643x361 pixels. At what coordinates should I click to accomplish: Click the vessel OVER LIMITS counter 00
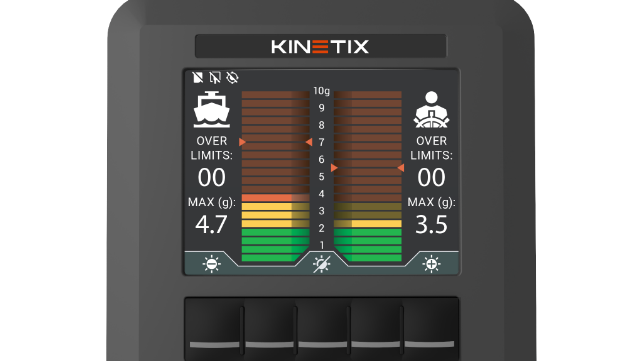click(212, 178)
